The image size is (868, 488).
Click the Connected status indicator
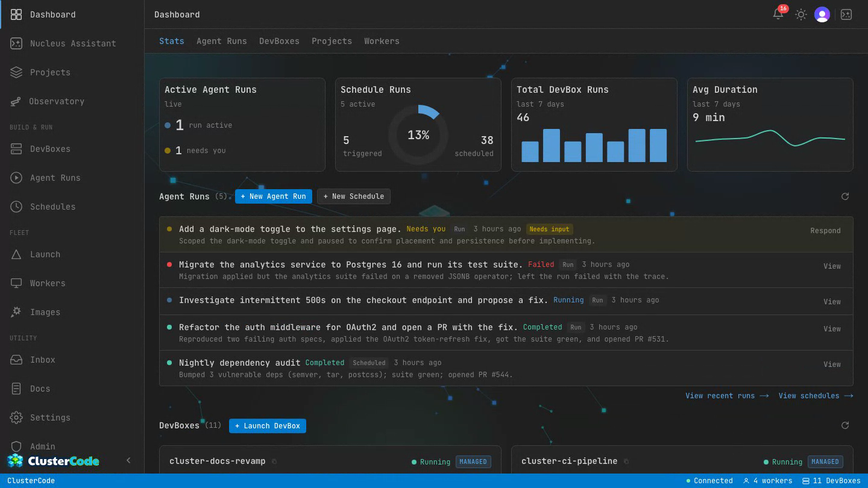pyautogui.click(x=709, y=481)
